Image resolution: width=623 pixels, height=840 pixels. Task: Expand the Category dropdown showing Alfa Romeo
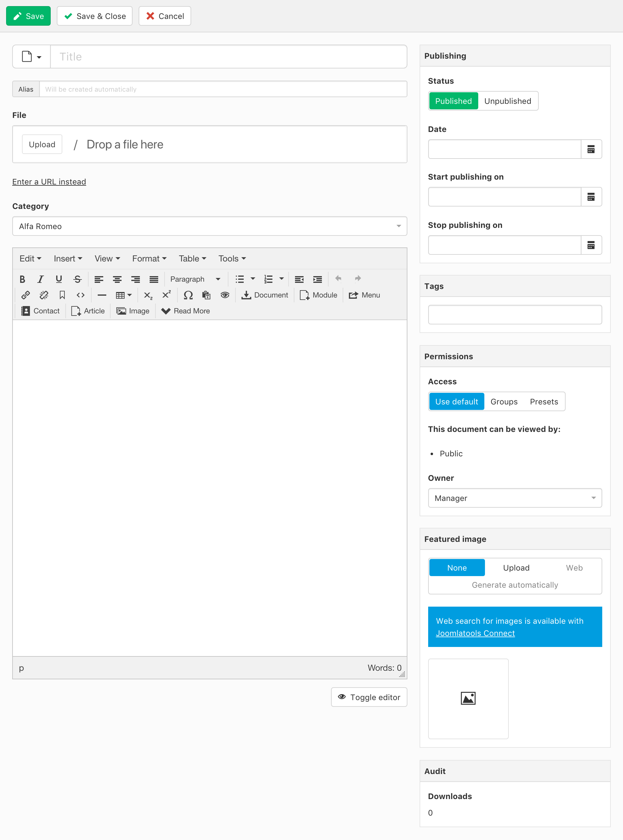(209, 226)
